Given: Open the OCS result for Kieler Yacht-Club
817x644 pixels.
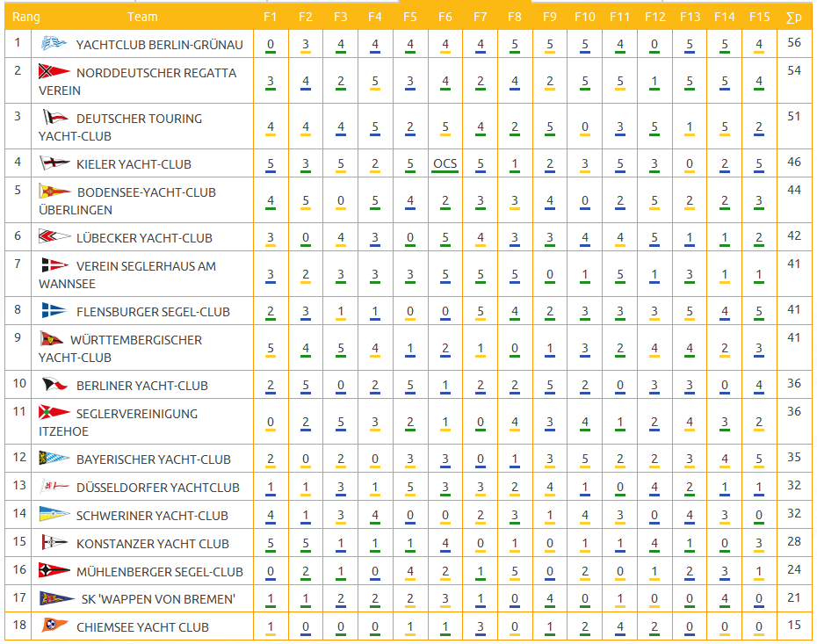Looking at the screenshot, I should click(x=445, y=164).
